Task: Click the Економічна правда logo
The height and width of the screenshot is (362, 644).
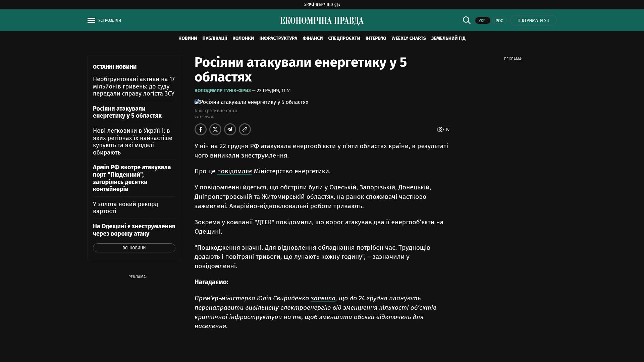Action: 322,21
